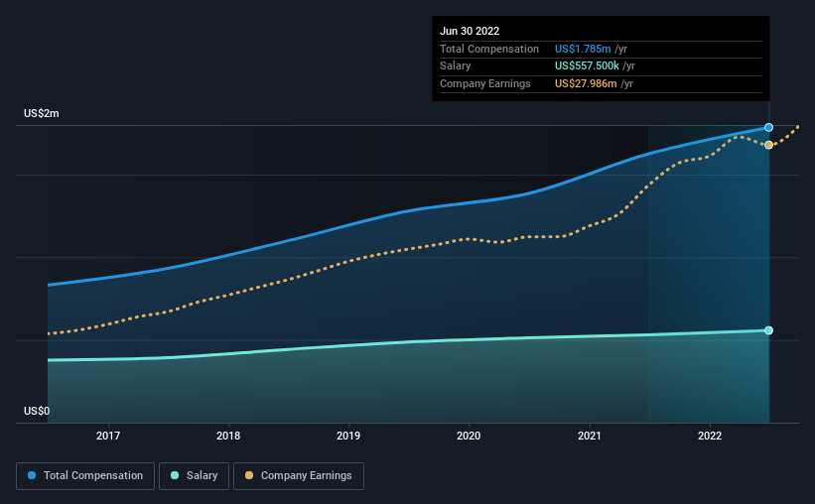Click the orange dot in Company Earnings legend
This screenshot has height=504, width=815.
tap(249, 475)
